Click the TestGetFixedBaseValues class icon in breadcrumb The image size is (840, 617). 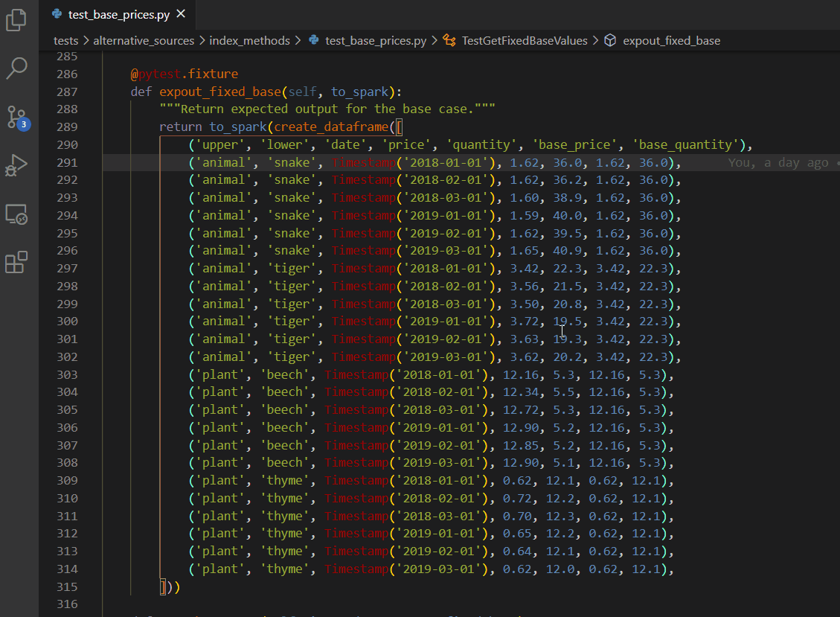pos(449,40)
